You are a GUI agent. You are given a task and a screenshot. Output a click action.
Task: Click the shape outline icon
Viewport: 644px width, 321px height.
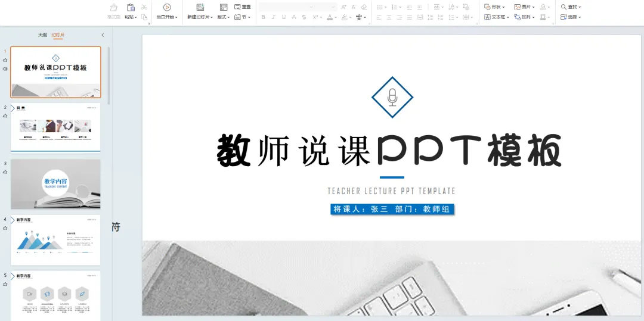[x=544, y=17]
